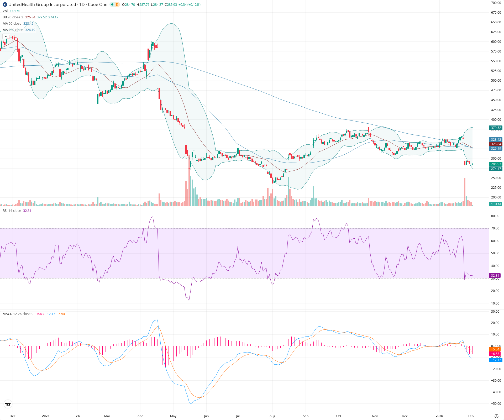Collapse the legend using the up chevron

[6, 36]
